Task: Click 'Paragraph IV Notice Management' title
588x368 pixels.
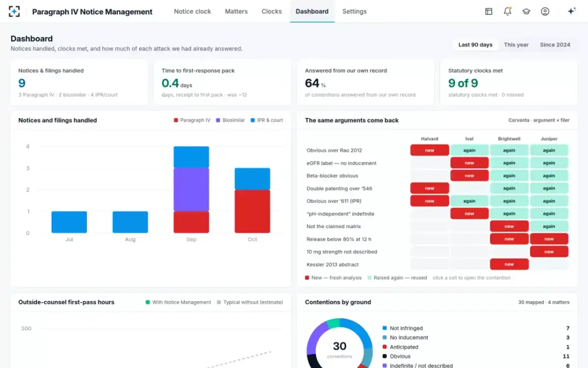Action: (92, 12)
